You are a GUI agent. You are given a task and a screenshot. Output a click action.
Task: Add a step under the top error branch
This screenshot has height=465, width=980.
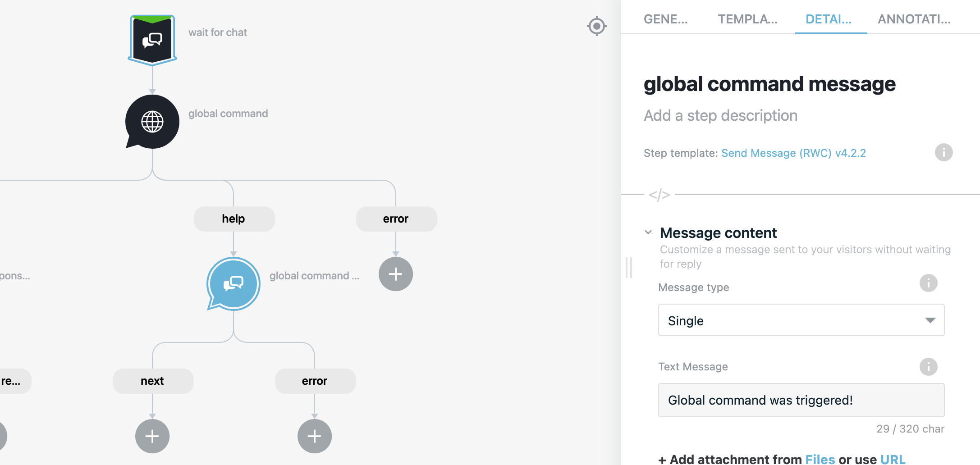coord(395,274)
